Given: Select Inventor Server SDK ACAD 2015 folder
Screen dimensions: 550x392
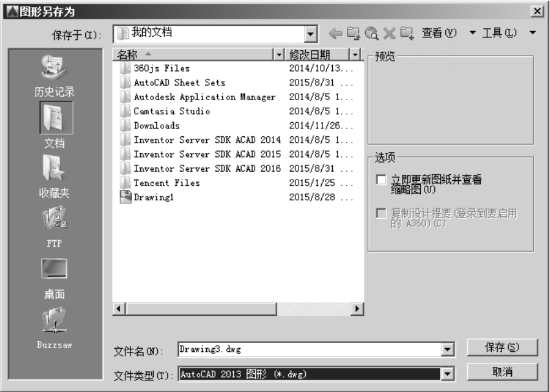Looking at the screenshot, I should (200, 154).
